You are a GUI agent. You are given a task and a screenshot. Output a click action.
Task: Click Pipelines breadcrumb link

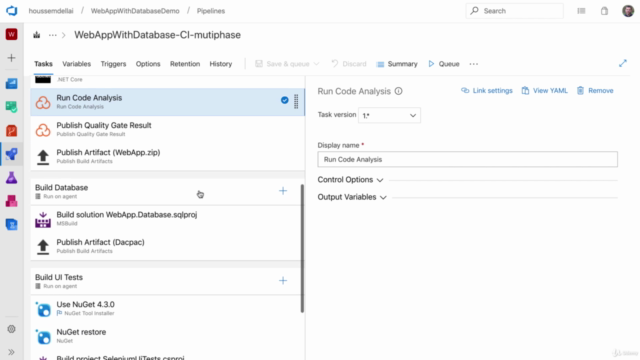click(x=211, y=11)
